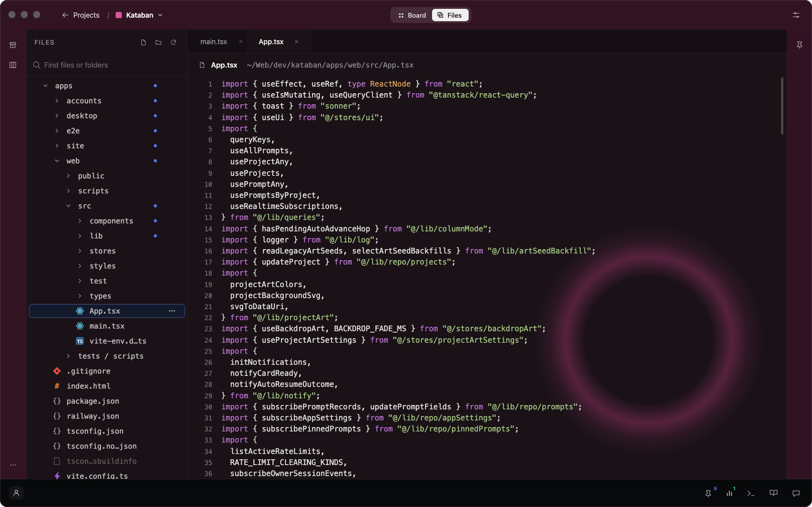The image size is (812, 507).
Task: Click the more options dots on App.tsx row
Action: (x=172, y=311)
